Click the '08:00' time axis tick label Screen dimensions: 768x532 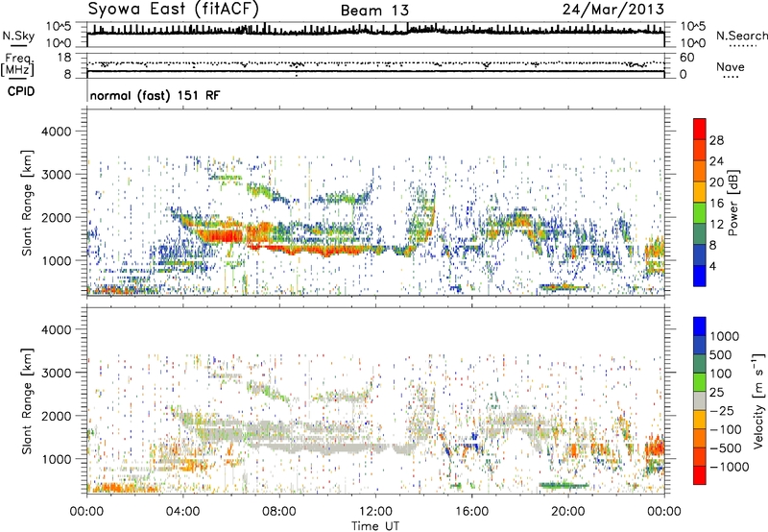click(279, 512)
